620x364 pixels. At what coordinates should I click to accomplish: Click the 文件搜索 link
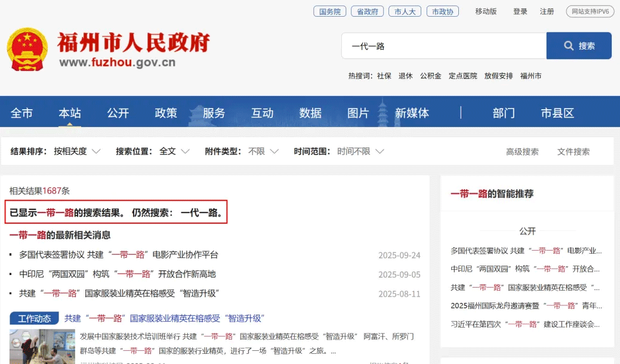click(x=572, y=152)
